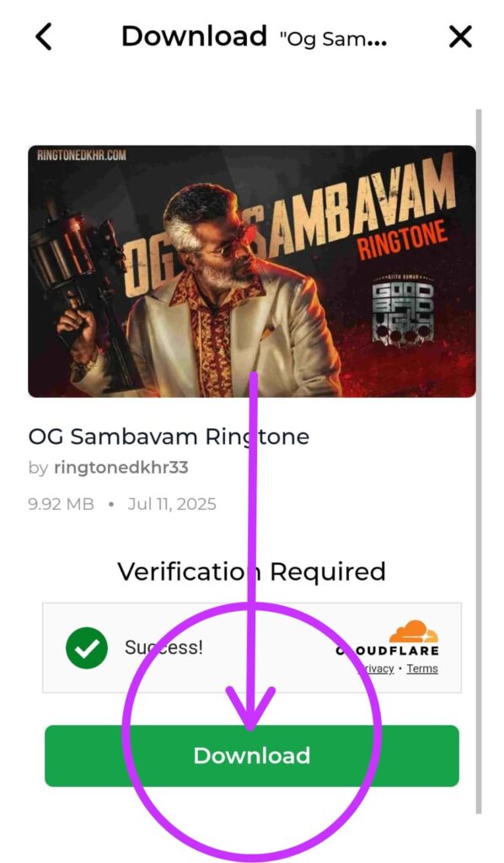Tap the green Download button
The width and height of the screenshot is (504, 863).
tap(251, 756)
